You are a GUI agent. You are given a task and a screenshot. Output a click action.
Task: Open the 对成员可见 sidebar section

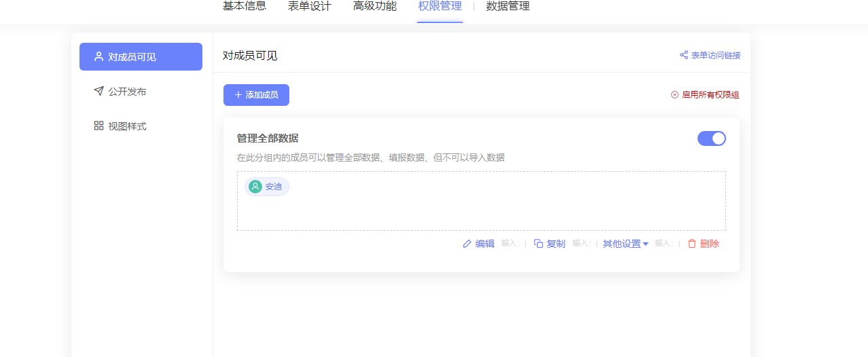pyautogui.click(x=141, y=57)
